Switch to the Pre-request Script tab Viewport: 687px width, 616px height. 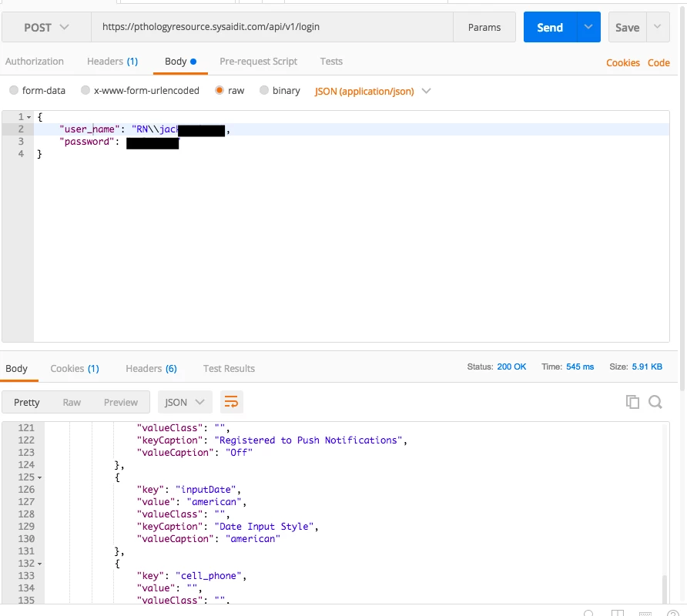pos(258,62)
